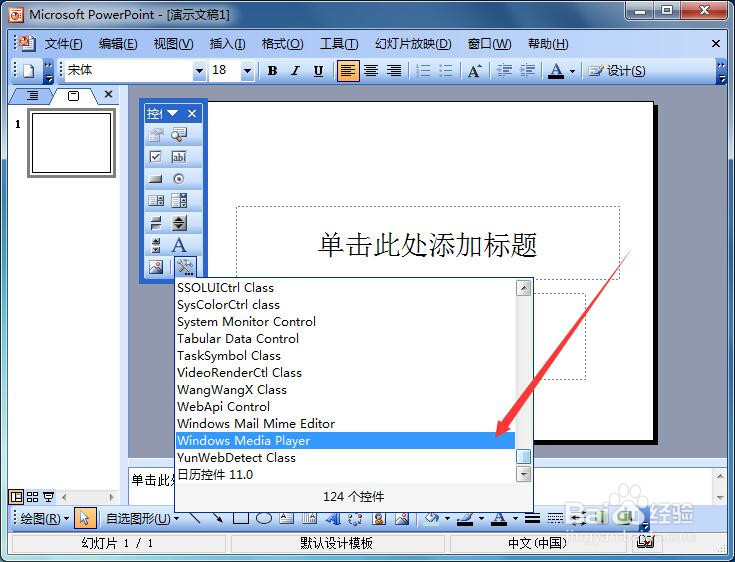Click the Insert Picture icon in the Drawing toolbar

pos(402,518)
